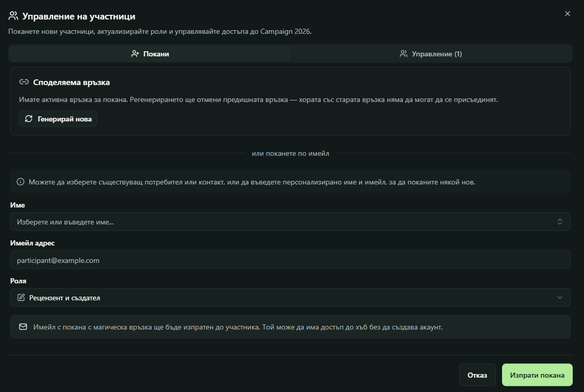Focus the Имейл адрес input field
This screenshot has height=392, width=584.
(290, 260)
